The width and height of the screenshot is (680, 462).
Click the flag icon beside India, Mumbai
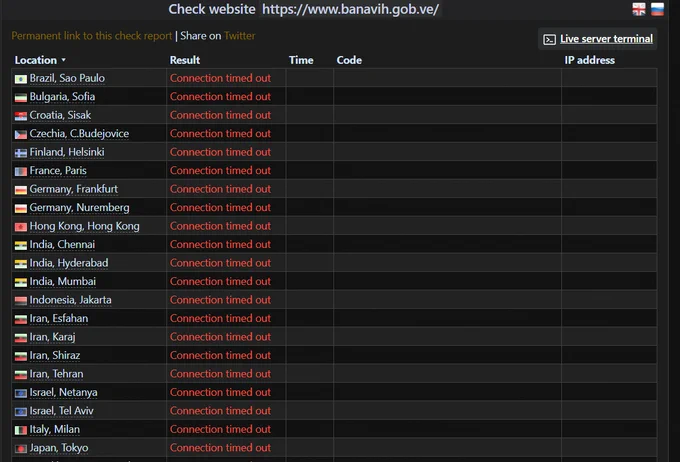[21, 282]
